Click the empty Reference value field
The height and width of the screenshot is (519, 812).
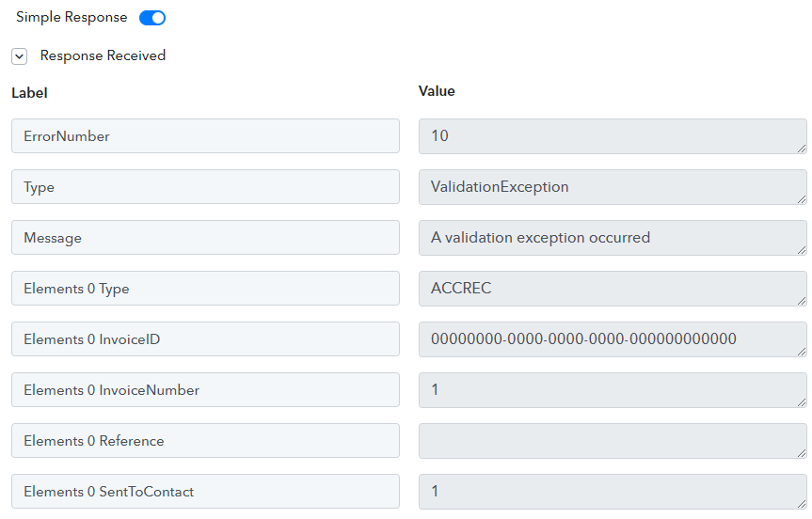(x=613, y=440)
